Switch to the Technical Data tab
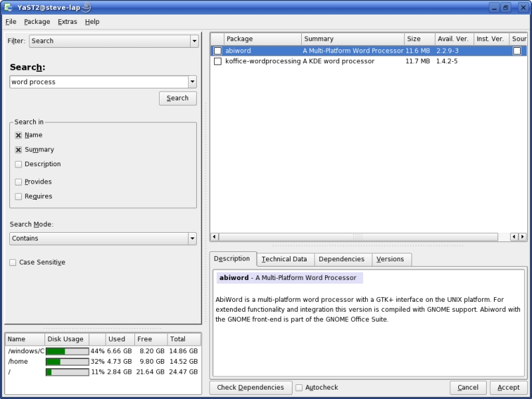Viewport: 532px width, 399px height. (284, 259)
